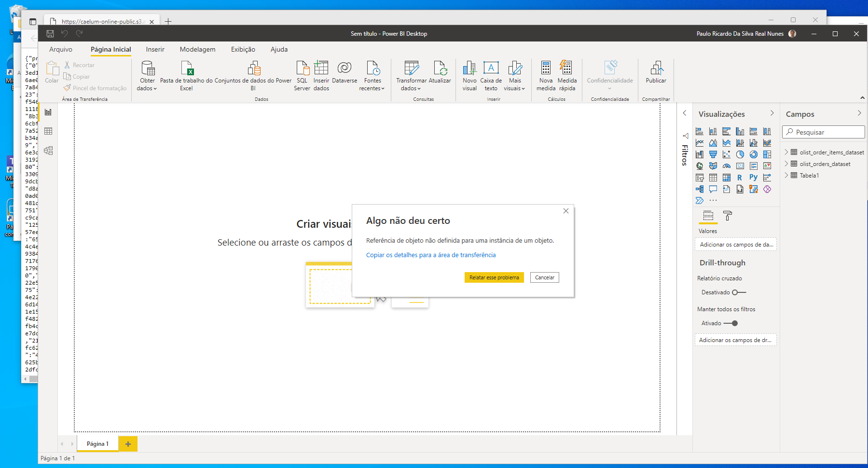Import from SQL Server
This screenshot has height=468, width=868.
click(x=302, y=76)
